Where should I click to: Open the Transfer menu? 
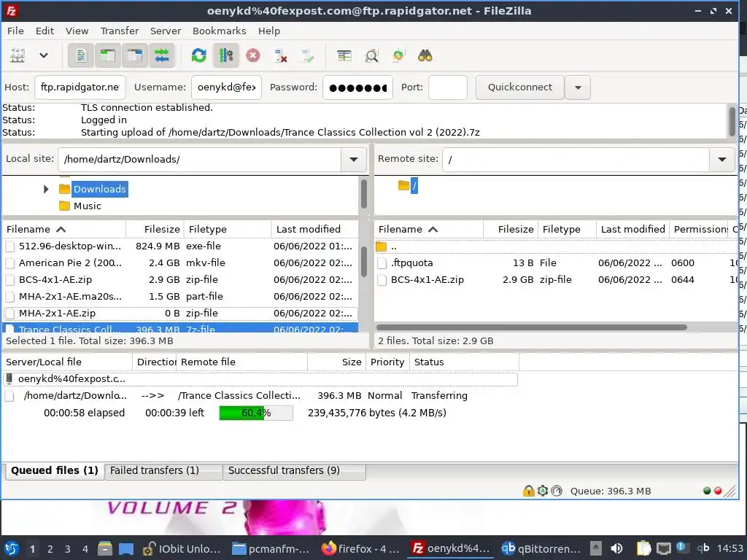pyautogui.click(x=120, y=31)
